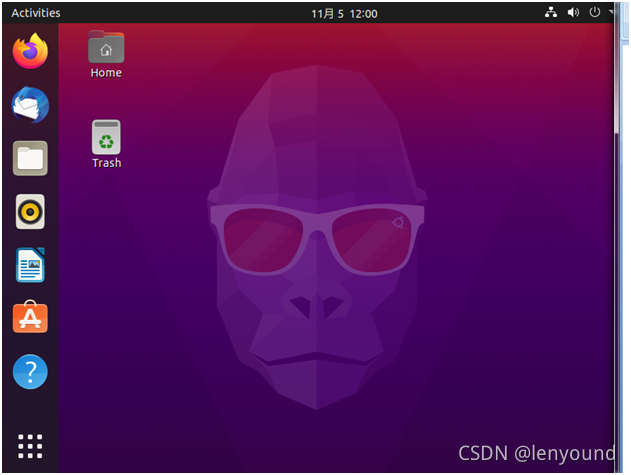Expand the system menu arrow
Screen dimensions: 631x475
point(611,12)
